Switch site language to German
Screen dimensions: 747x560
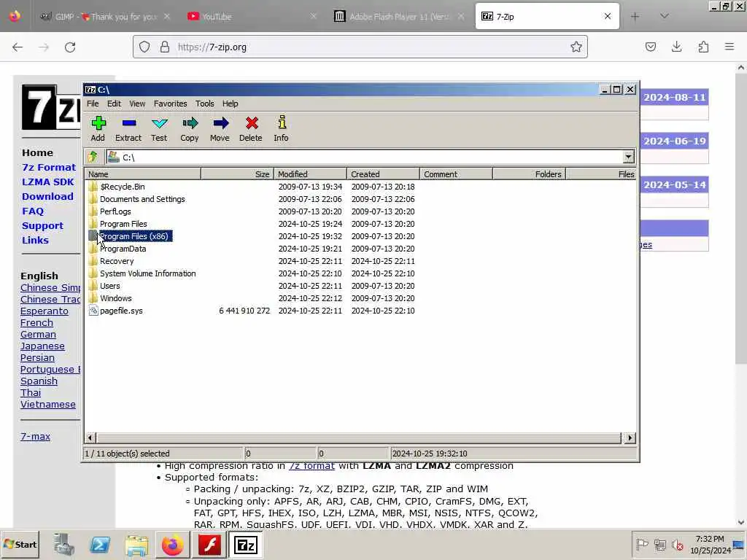coord(38,334)
